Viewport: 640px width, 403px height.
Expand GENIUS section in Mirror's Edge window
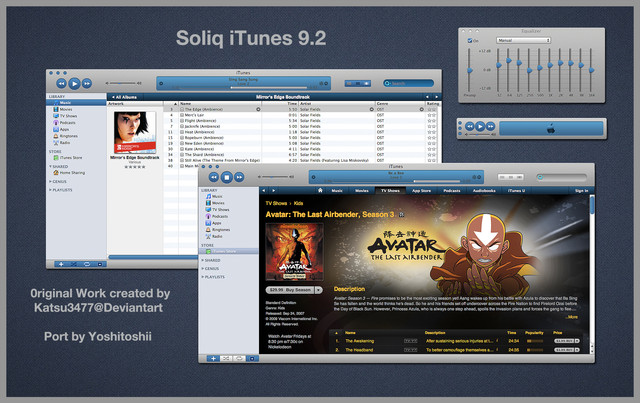(51, 182)
